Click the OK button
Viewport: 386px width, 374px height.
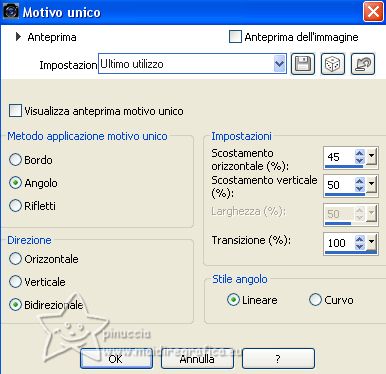click(x=116, y=359)
